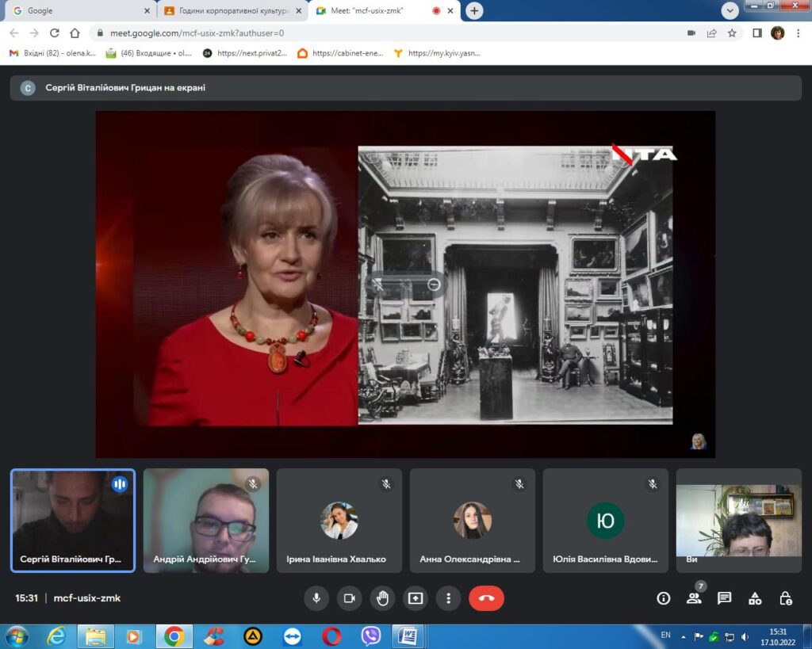Viewport: 812px width, 649px height.
Task: Raise your hand in the meeting
Action: (382, 598)
